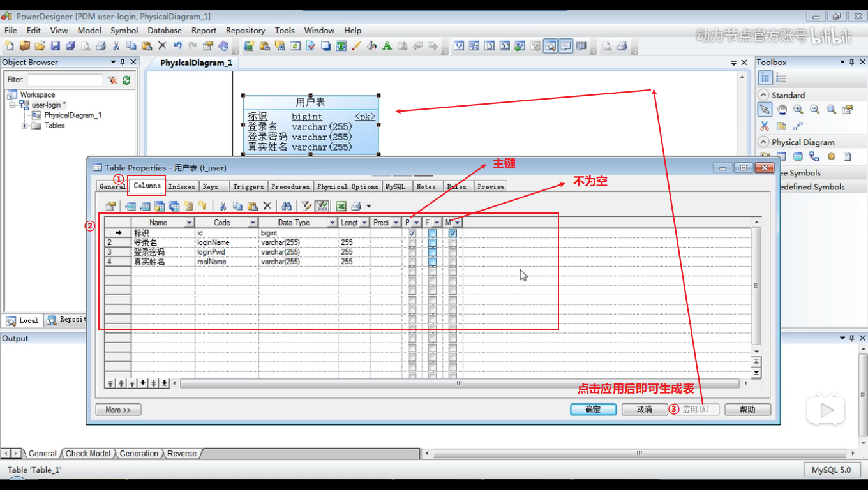Image resolution: width=868 pixels, height=490 pixels.
Task: Open the Preview tab in Table Properties
Action: 491,186
